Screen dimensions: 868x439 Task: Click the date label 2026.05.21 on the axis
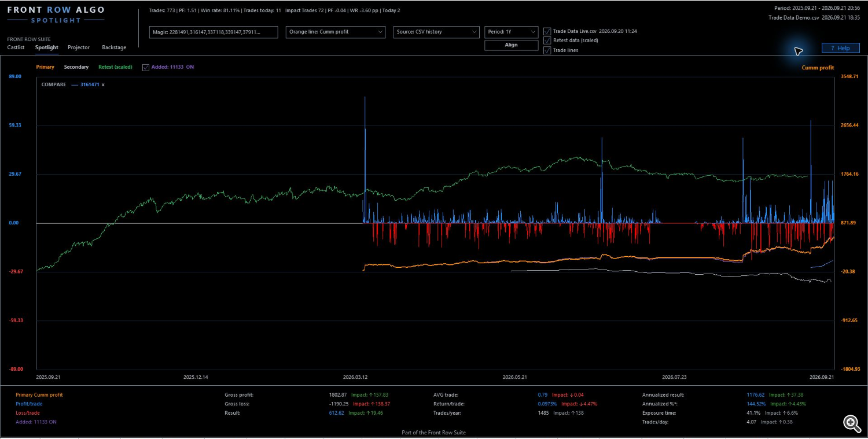[515, 377]
